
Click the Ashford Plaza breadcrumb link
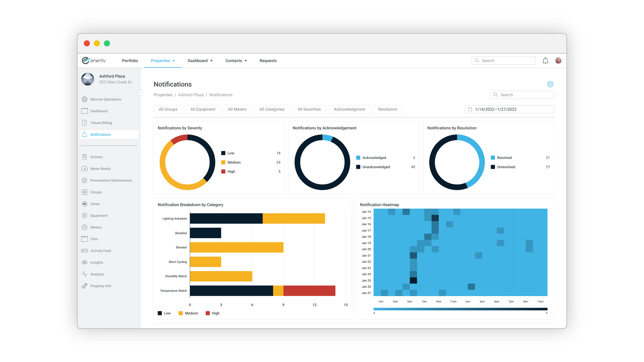coord(191,95)
